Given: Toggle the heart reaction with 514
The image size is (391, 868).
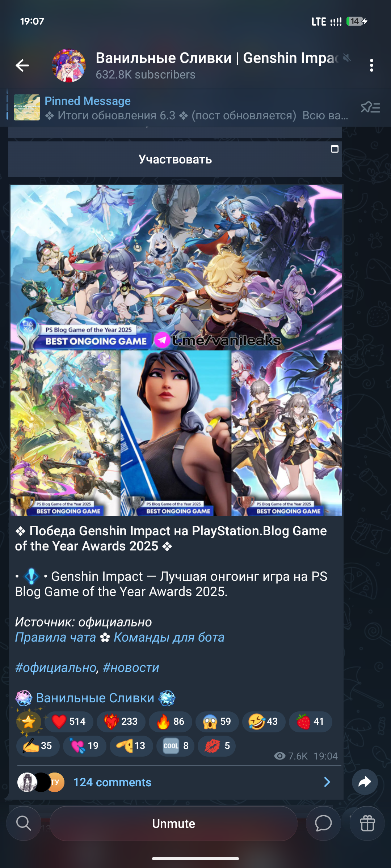Looking at the screenshot, I should [69, 722].
